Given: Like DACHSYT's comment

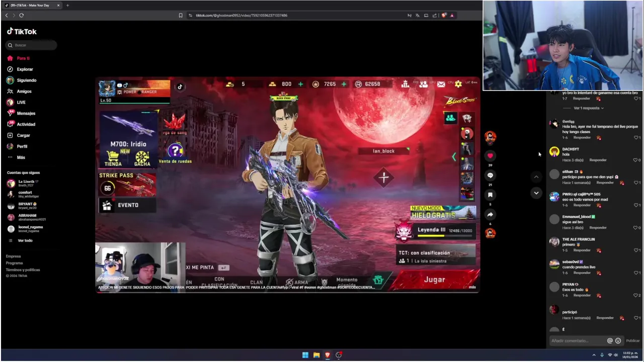Looking at the screenshot, I should coord(635,160).
